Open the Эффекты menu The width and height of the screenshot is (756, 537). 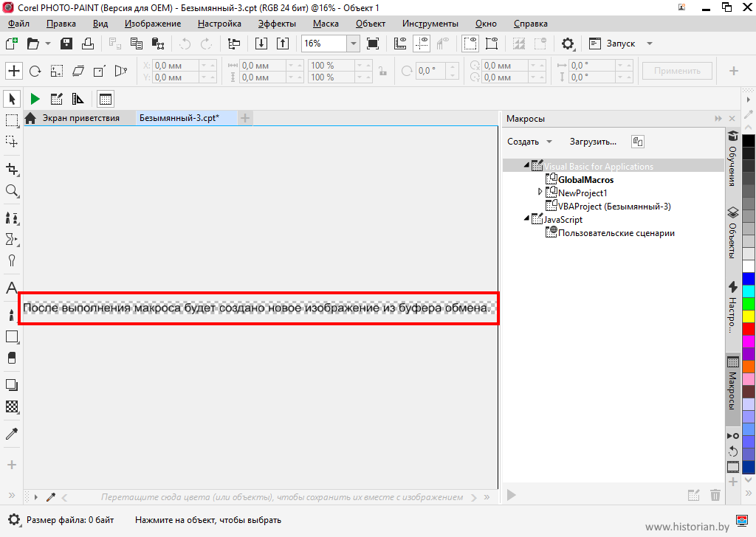click(x=276, y=24)
